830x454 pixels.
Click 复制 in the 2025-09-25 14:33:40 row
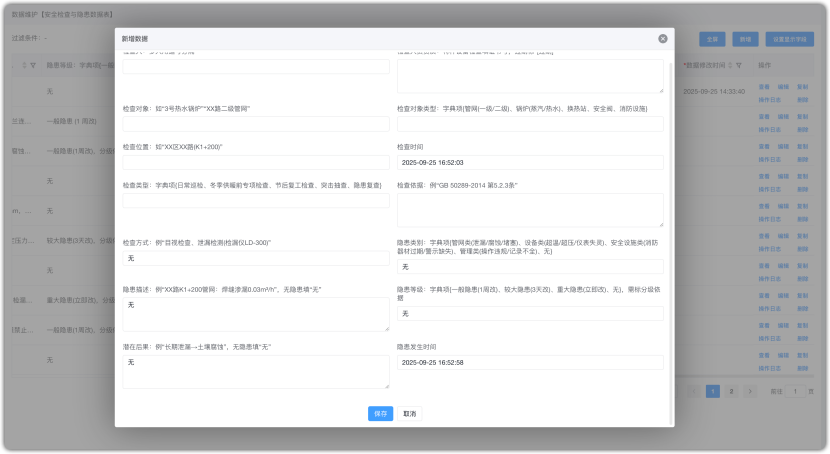(x=802, y=87)
